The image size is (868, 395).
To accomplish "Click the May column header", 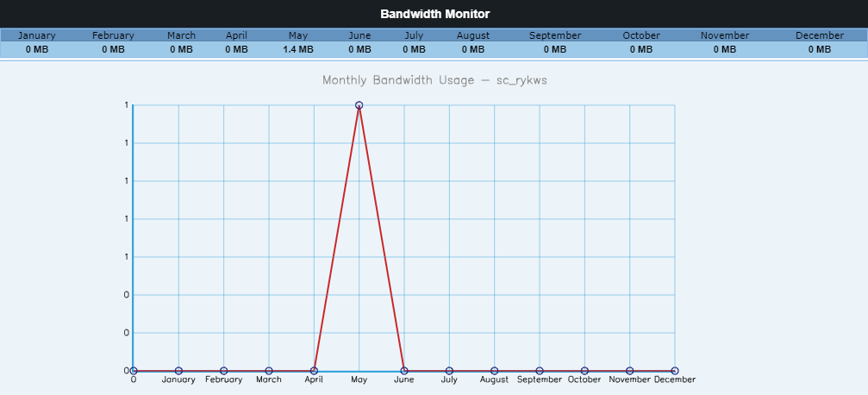I will pyautogui.click(x=298, y=35).
